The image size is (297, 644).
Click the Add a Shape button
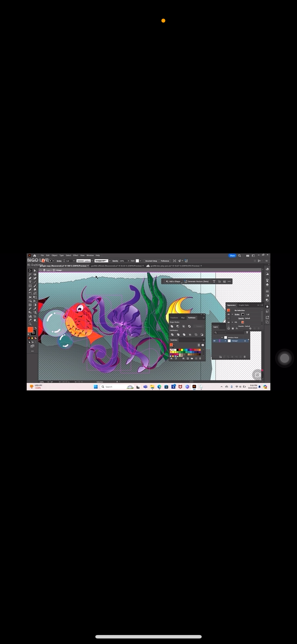(x=173, y=281)
